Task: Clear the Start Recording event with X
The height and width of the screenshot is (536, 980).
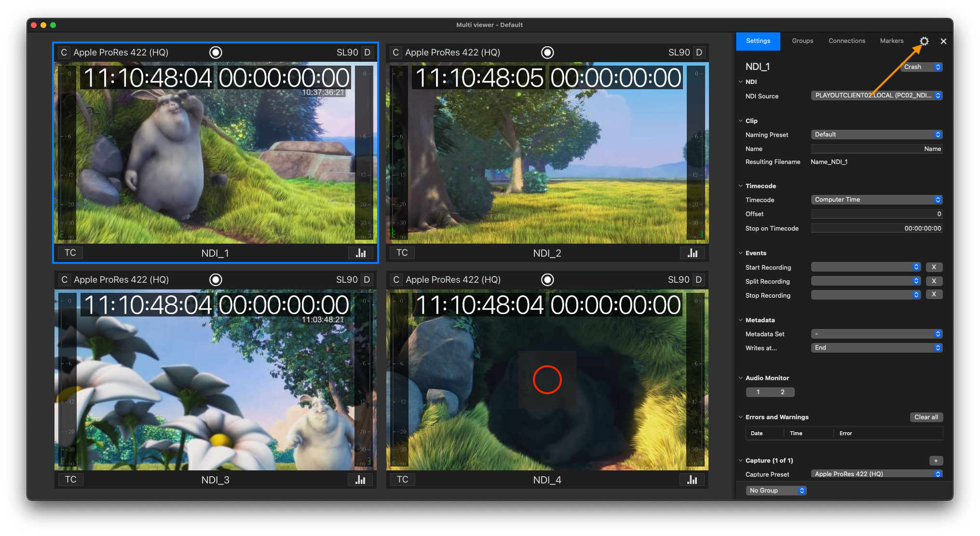Action: click(x=934, y=267)
